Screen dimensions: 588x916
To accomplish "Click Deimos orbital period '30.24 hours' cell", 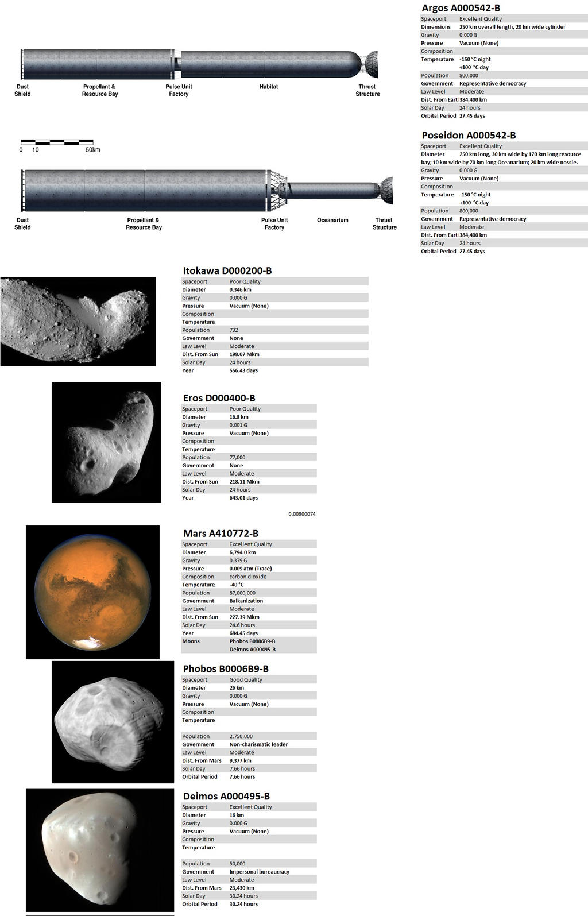I will [x=243, y=904].
